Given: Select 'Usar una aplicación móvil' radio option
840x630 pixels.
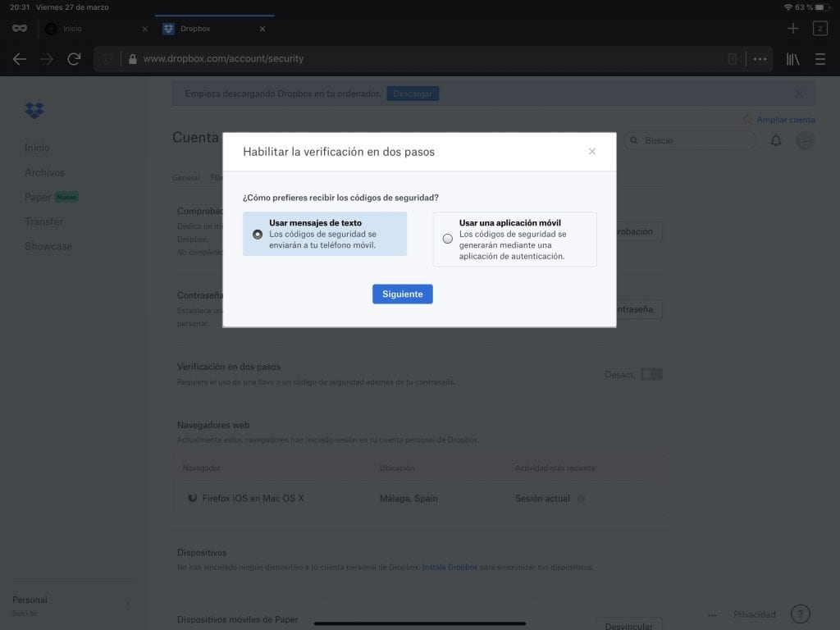Looking at the screenshot, I should point(447,239).
